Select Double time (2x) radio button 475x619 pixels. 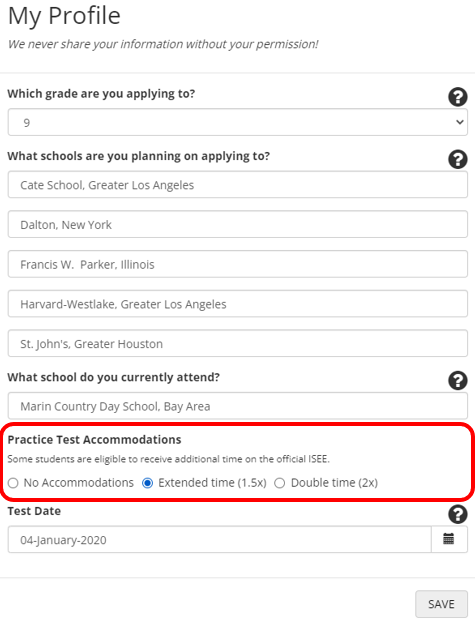click(280, 483)
